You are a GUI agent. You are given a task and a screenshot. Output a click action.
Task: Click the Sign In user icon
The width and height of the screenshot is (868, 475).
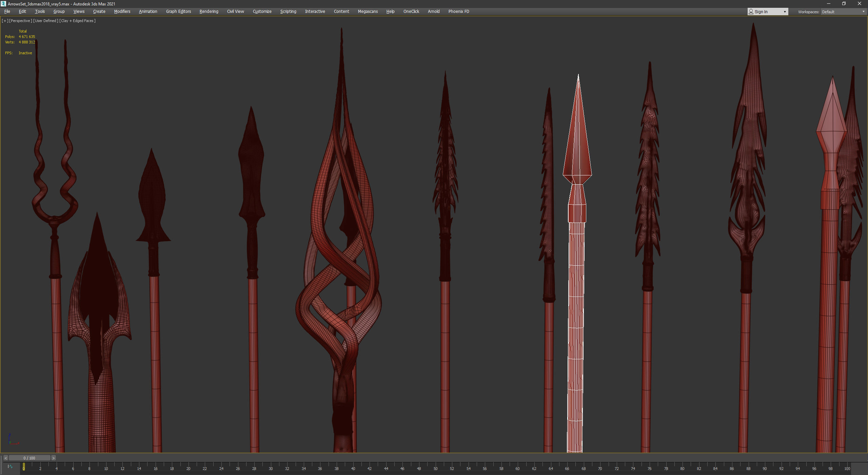click(751, 12)
